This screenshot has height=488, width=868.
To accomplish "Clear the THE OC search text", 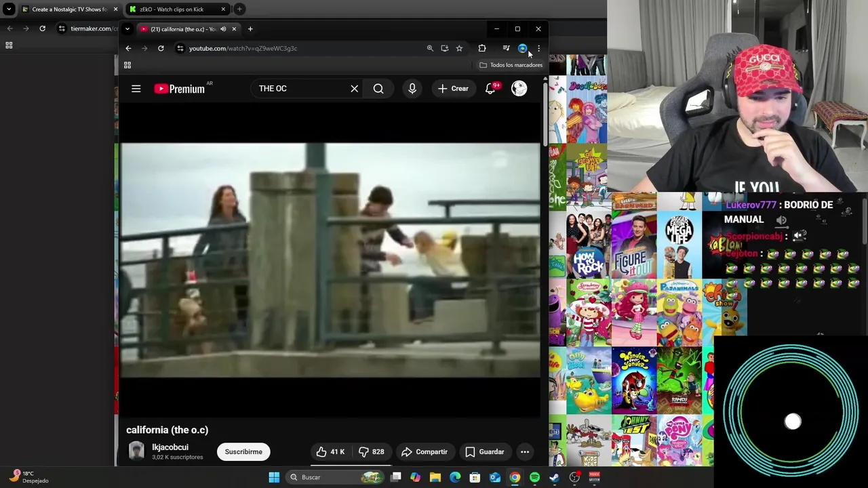I will coord(354,89).
